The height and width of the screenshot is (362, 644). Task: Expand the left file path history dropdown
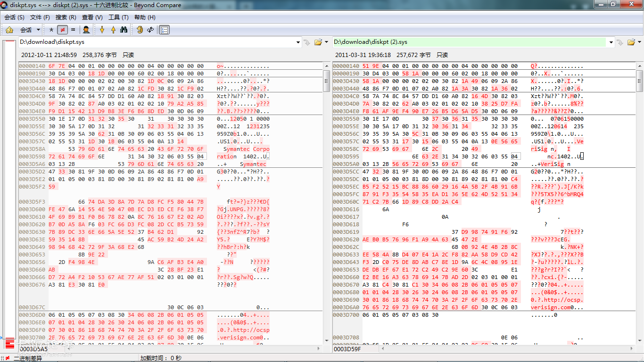[298, 42]
